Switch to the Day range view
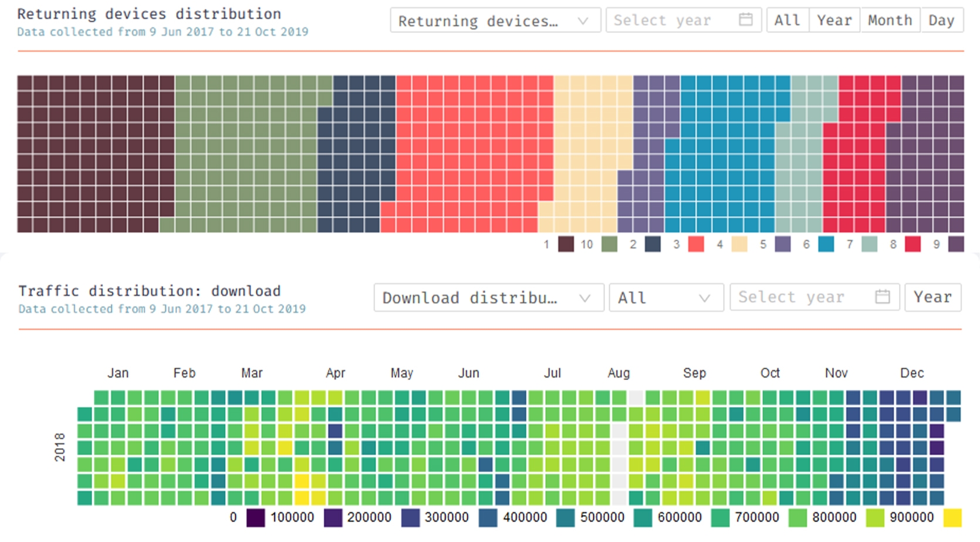The image size is (980, 542). tap(941, 21)
